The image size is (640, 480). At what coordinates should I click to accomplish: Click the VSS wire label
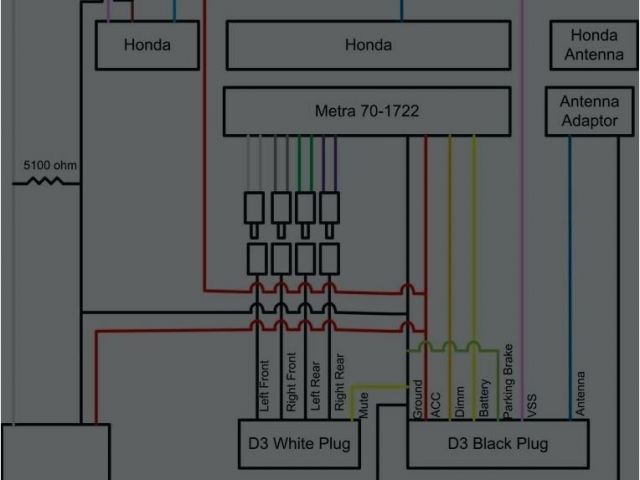pyautogui.click(x=530, y=404)
